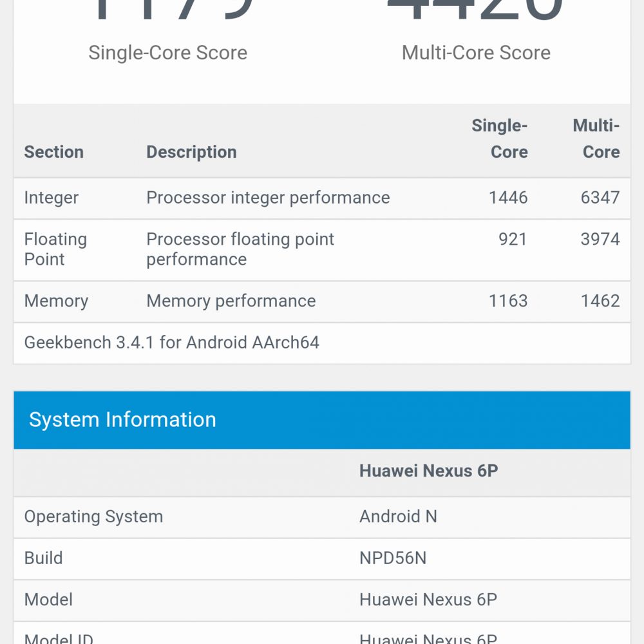Screen dimensions: 644x644
Task: Select the Multi-Core Score label
Action: 476,53
